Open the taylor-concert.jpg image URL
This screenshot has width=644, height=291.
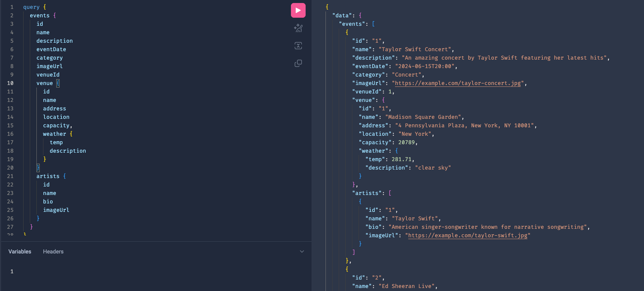coord(458,83)
